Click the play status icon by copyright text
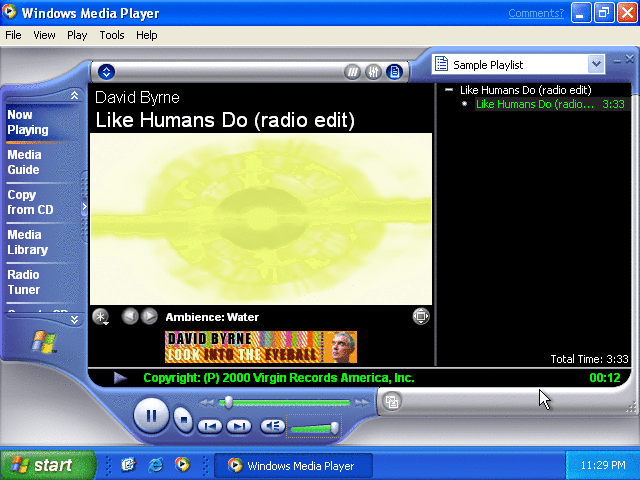640x480 pixels. coord(120,378)
